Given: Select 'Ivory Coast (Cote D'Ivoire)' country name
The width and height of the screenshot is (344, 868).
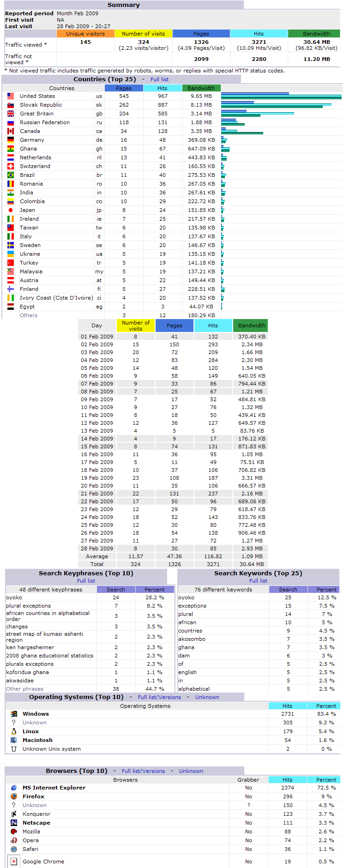Looking at the screenshot, I should [x=56, y=298].
